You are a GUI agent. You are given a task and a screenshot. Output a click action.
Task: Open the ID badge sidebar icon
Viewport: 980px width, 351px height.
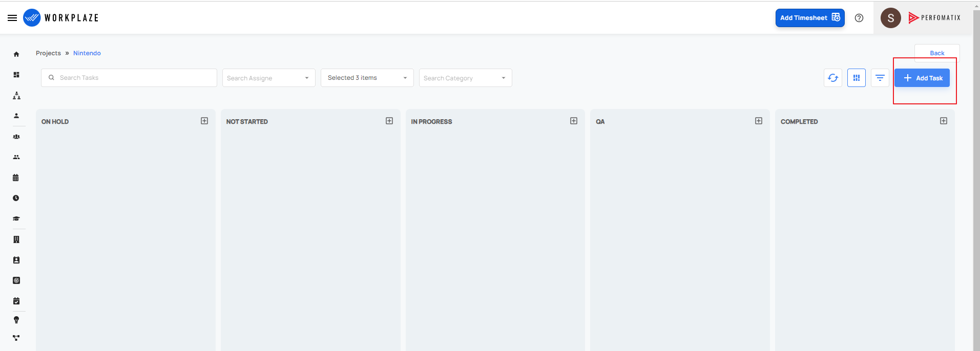pos(16,260)
